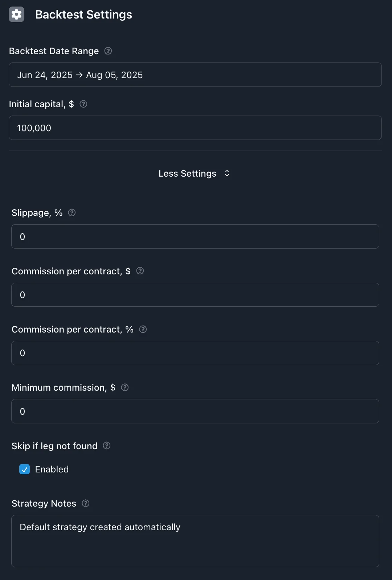The width and height of the screenshot is (392, 580).
Task: Click help icon for Commission per contract, $
Action: pos(140,271)
